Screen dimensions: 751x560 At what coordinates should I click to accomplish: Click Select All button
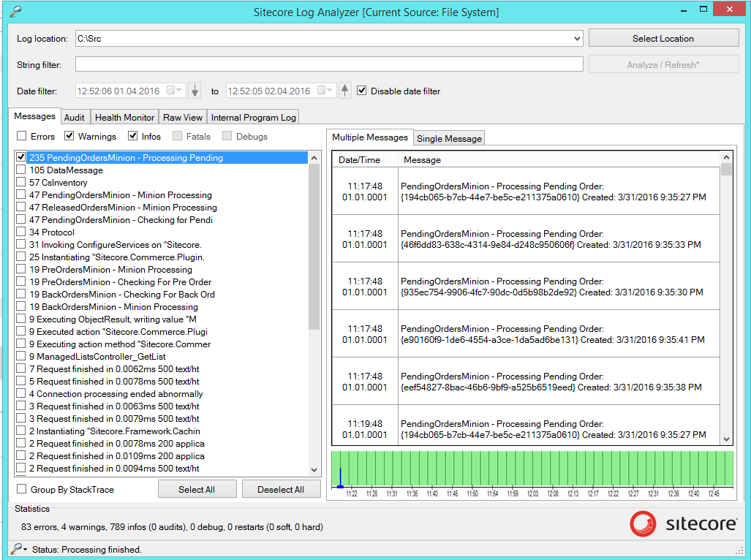tap(197, 489)
